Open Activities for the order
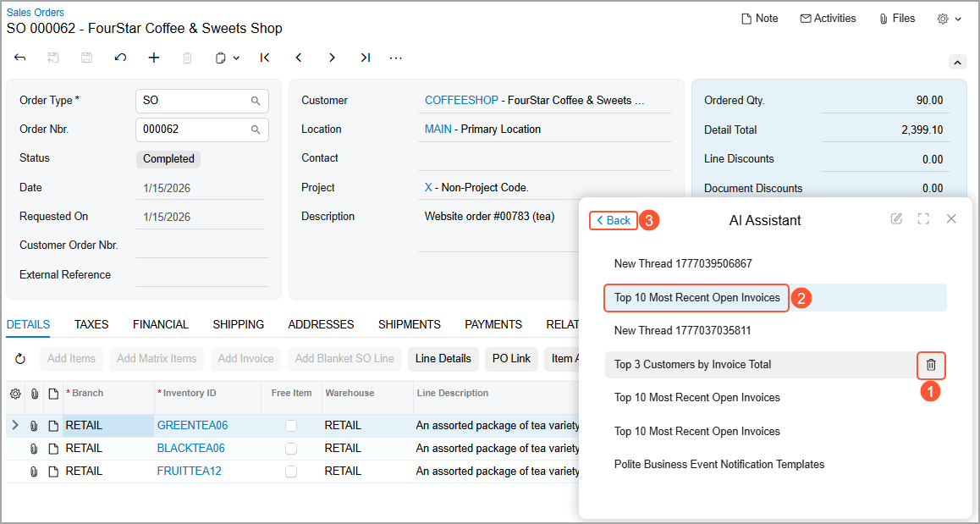The image size is (980, 524). coord(829,19)
